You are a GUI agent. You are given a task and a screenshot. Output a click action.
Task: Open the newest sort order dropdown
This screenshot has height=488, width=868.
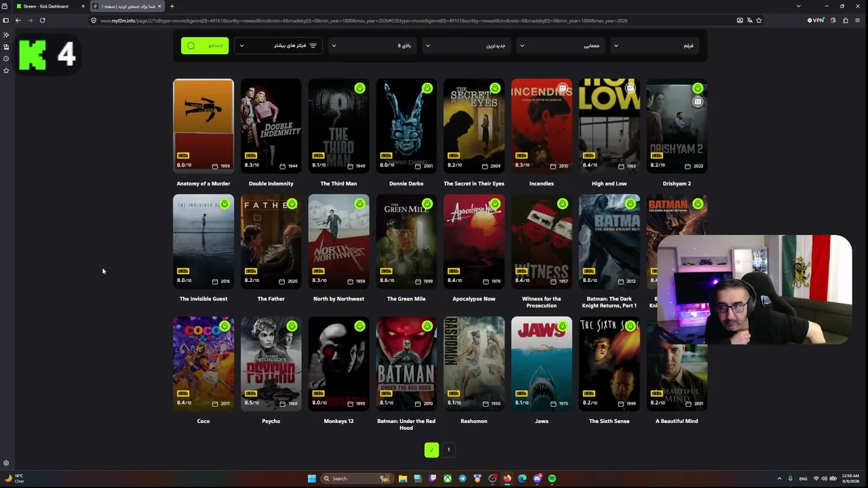pos(467,45)
